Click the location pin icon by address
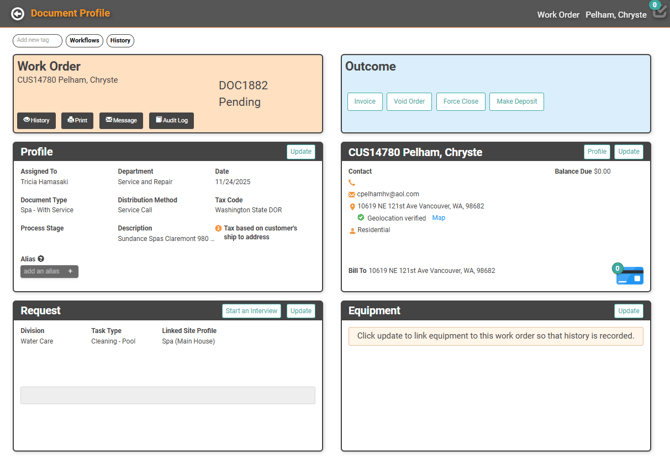The image size is (670, 456). coord(352,207)
